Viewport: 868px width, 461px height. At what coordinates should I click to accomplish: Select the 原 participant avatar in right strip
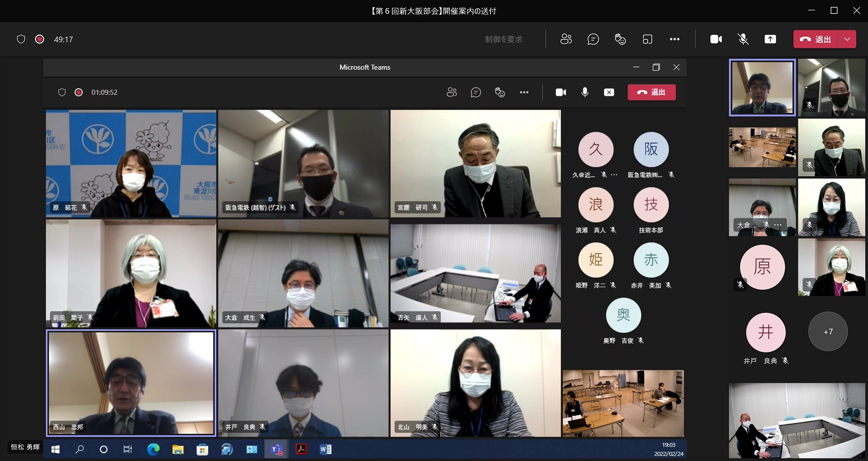tap(762, 267)
